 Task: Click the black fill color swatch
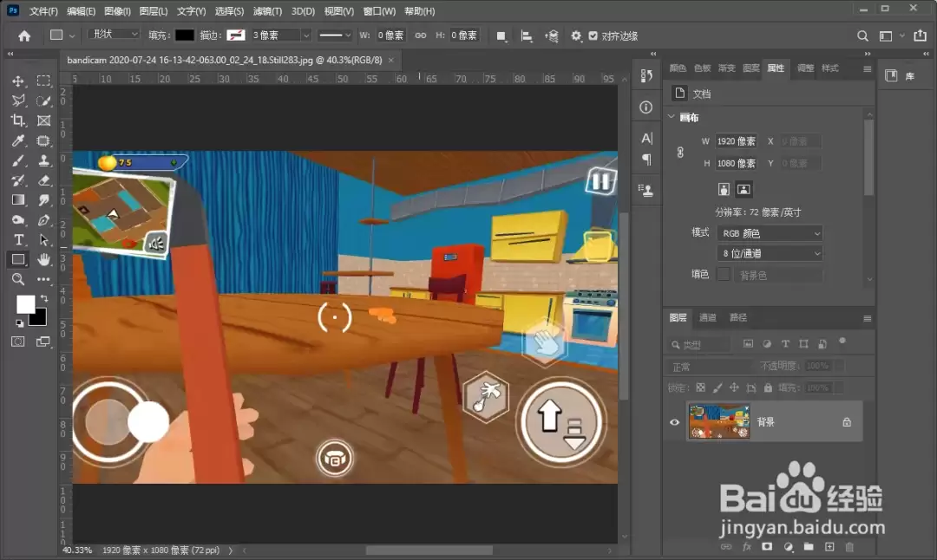[184, 36]
